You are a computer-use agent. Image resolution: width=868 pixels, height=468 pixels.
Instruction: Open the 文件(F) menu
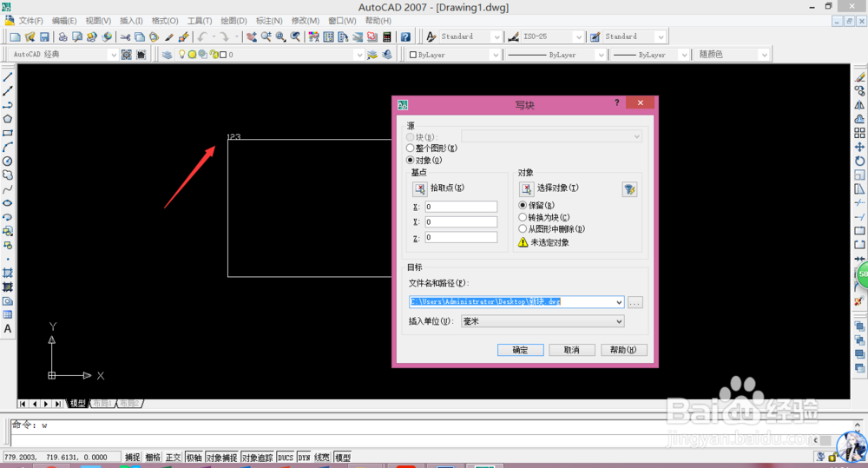pos(30,21)
